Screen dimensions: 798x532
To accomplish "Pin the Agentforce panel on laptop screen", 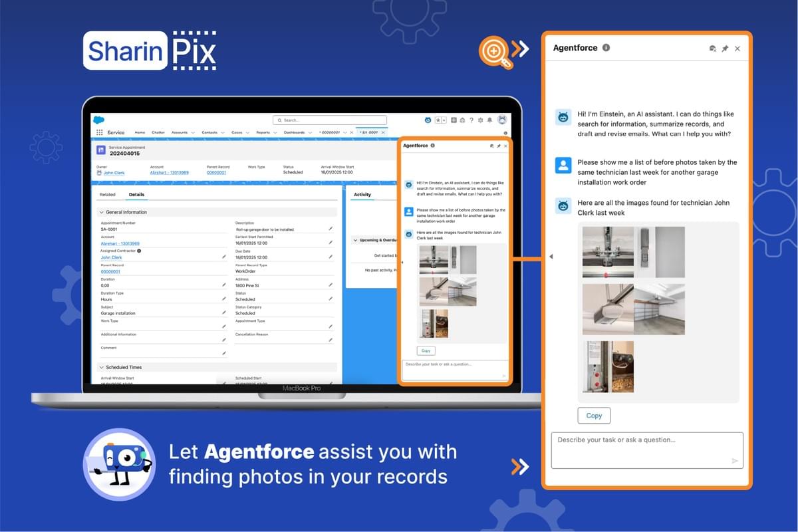I will tap(499, 146).
